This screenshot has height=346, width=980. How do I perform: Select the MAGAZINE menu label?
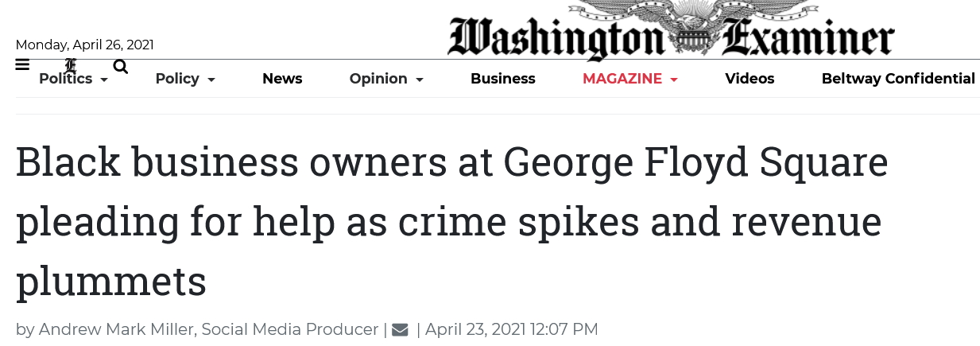(x=622, y=79)
